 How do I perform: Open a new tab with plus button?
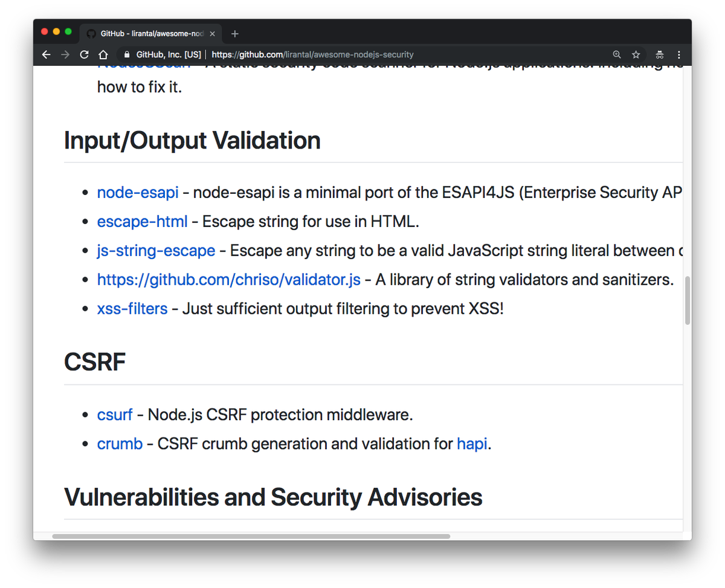(235, 34)
